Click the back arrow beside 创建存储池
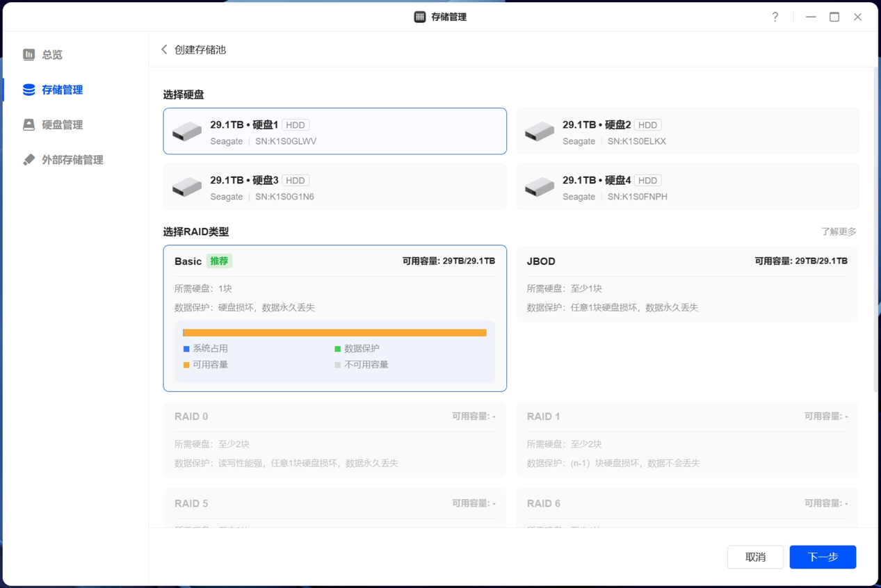The width and height of the screenshot is (881, 588). coord(164,49)
